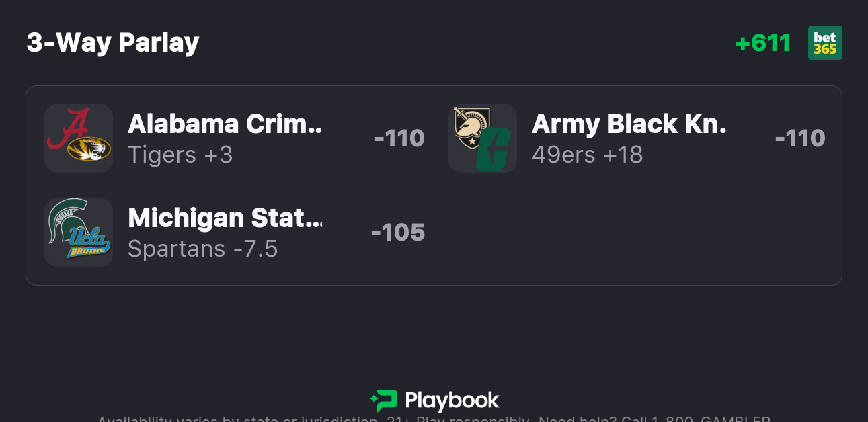Select the +611 parlay odds
The width and height of the screenshot is (868, 422).
tap(762, 43)
